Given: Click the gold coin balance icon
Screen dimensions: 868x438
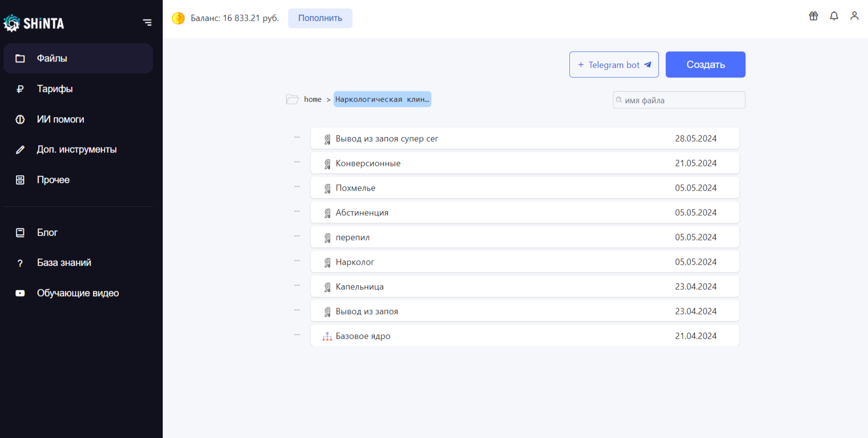Looking at the screenshot, I should [x=178, y=18].
